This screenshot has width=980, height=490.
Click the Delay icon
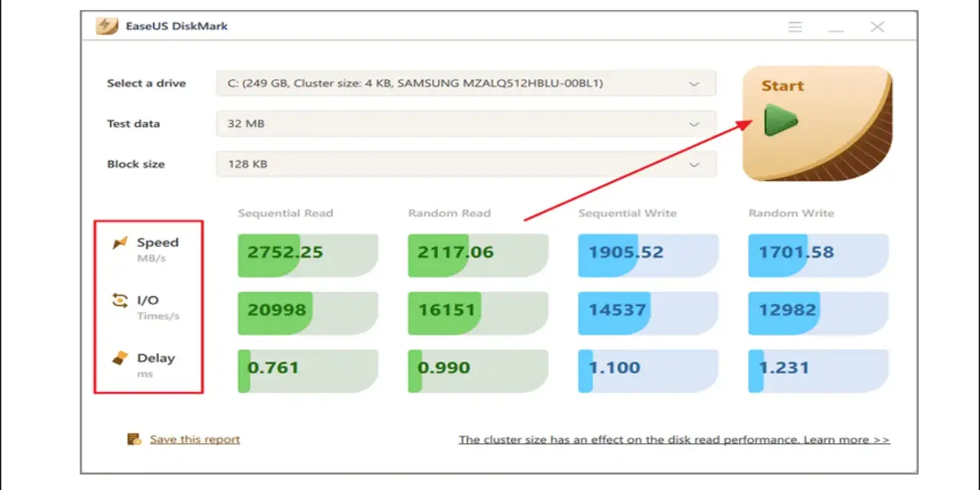click(119, 358)
